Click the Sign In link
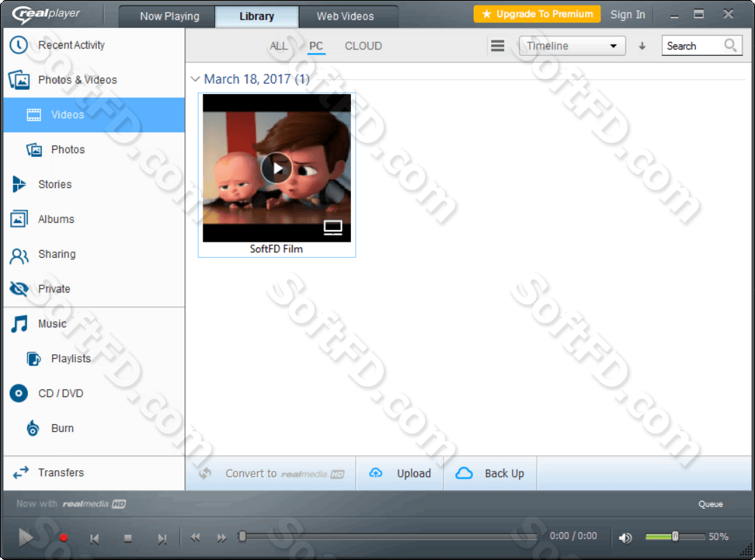 point(628,15)
